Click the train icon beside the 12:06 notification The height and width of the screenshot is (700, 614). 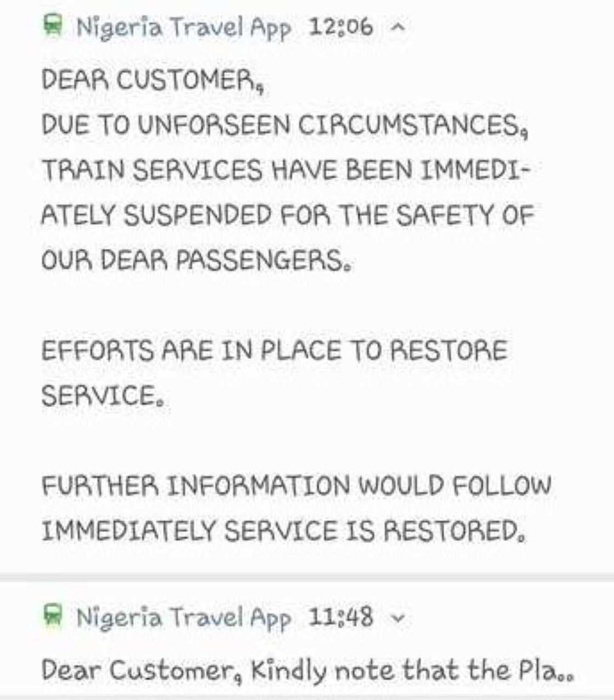[53, 25]
